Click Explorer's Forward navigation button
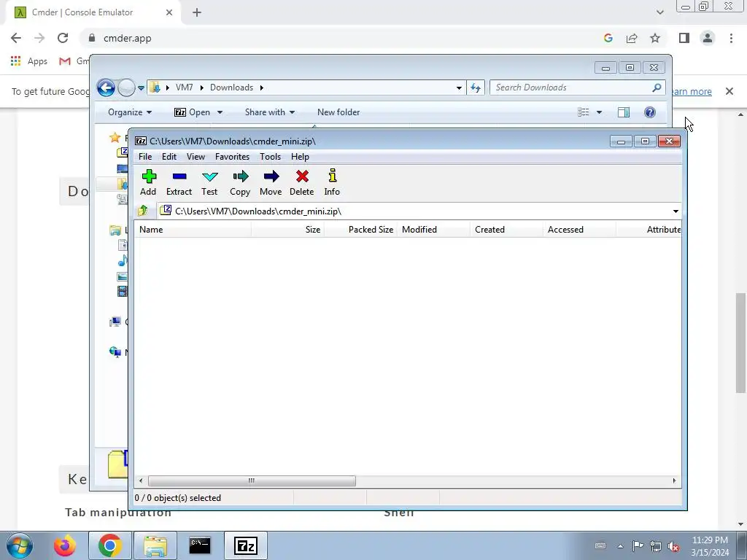This screenshot has width=747, height=560. coord(126,87)
